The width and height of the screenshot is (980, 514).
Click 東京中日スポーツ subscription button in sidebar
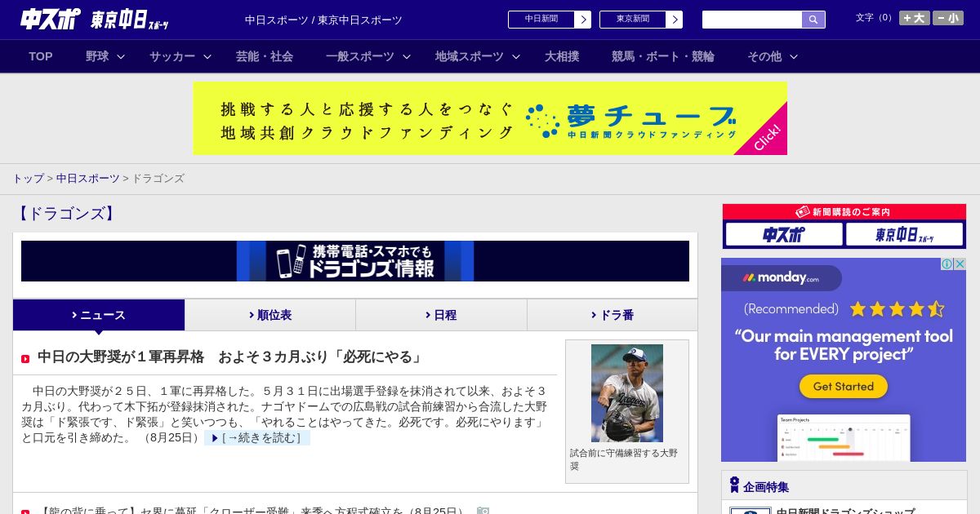tap(904, 235)
